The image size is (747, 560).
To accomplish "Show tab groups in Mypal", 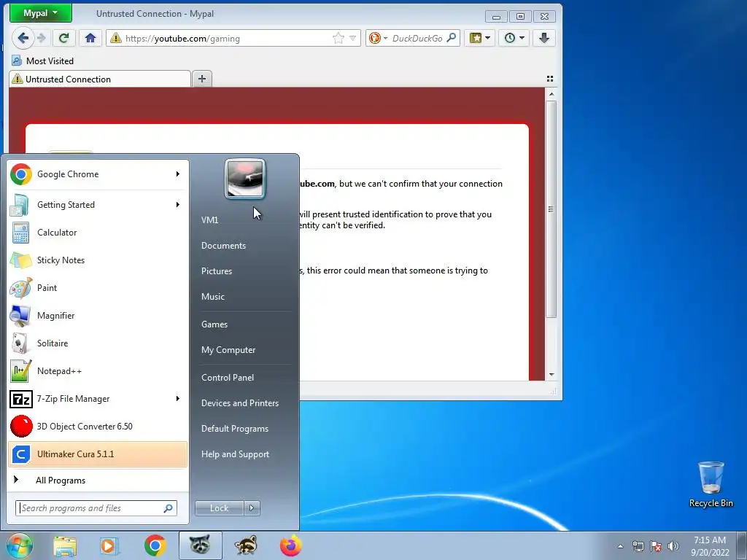I will tap(550, 79).
